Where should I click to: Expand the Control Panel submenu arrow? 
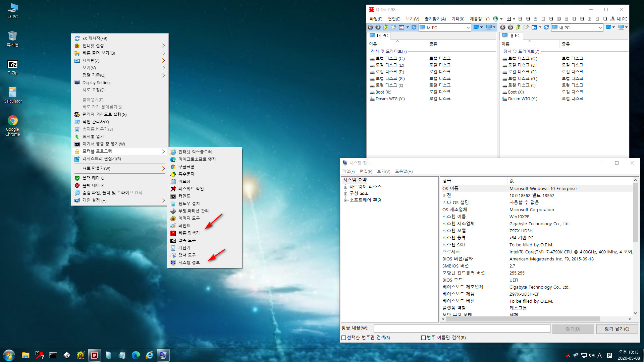coord(164,60)
